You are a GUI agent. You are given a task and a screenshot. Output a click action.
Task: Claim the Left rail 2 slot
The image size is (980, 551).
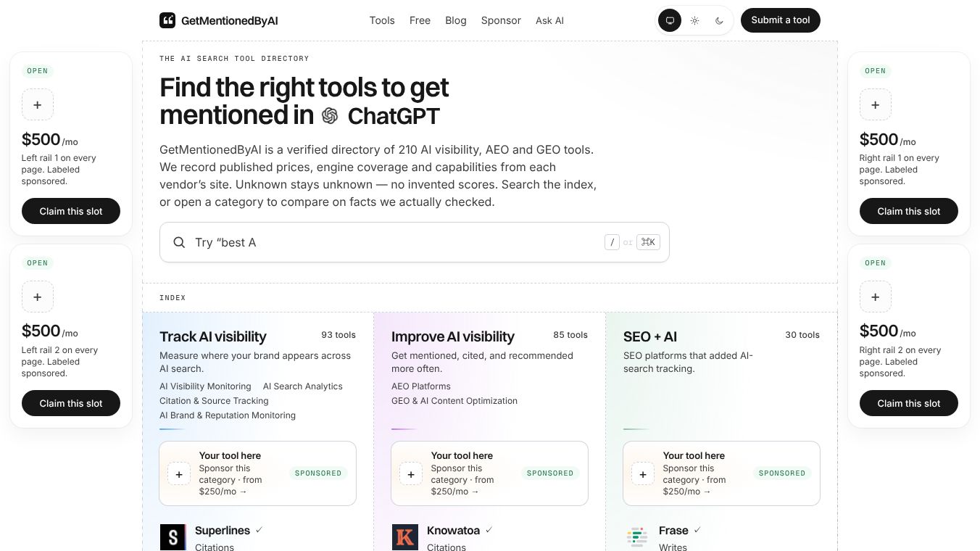click(71, 403)
